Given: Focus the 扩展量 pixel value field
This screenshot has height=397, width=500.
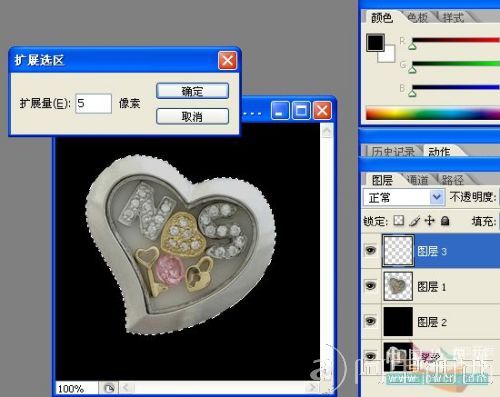Looking at the screenshot, I should (x=93, y=103).
